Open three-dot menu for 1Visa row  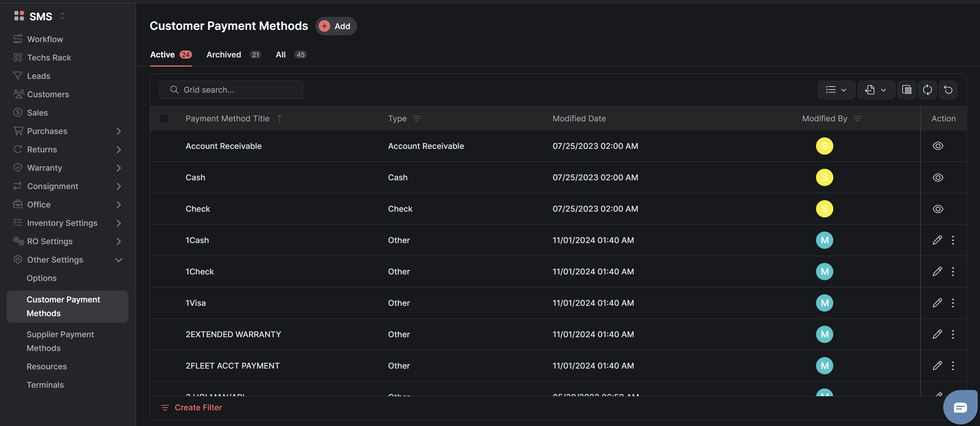953,303
